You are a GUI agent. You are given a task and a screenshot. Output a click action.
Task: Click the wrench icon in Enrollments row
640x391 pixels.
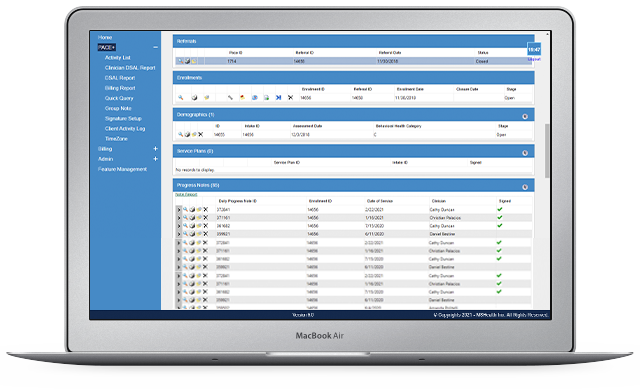point(230,98)
